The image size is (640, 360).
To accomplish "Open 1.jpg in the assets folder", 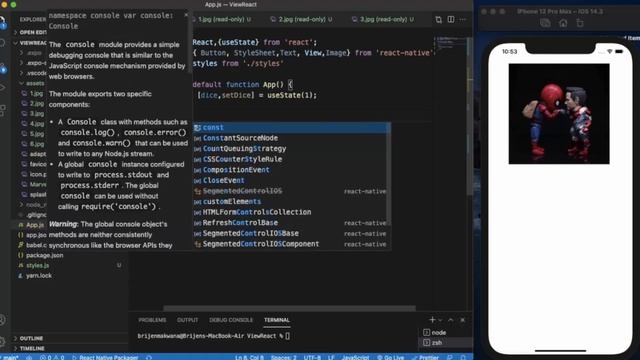I will [33, 93].
